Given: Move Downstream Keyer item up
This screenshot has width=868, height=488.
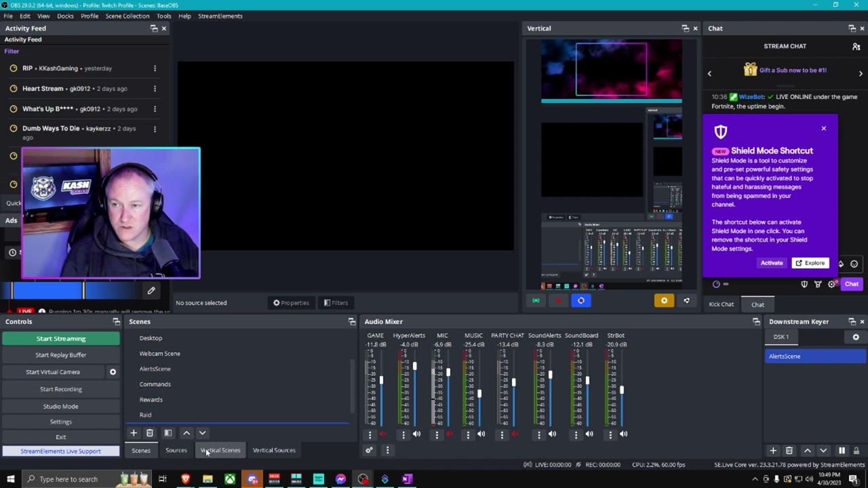Looking at the screenshot, I should pyautogui.click(x=807, y=451).
